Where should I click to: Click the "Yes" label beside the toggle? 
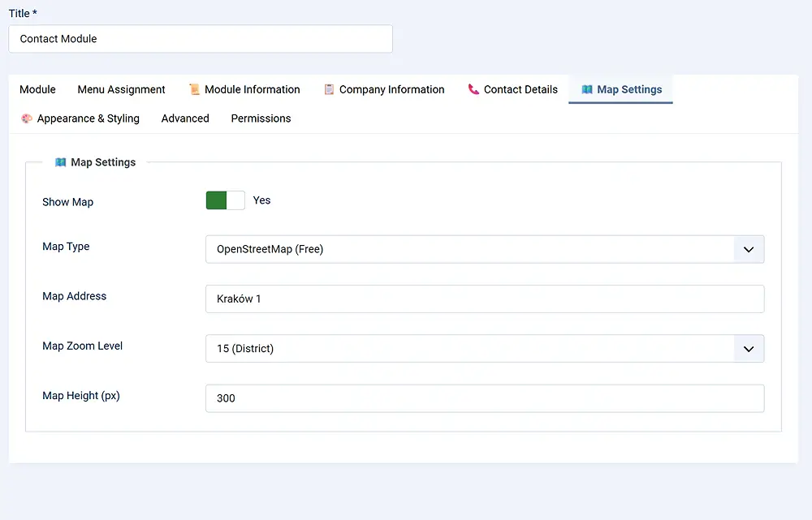[x=261, y=200]
